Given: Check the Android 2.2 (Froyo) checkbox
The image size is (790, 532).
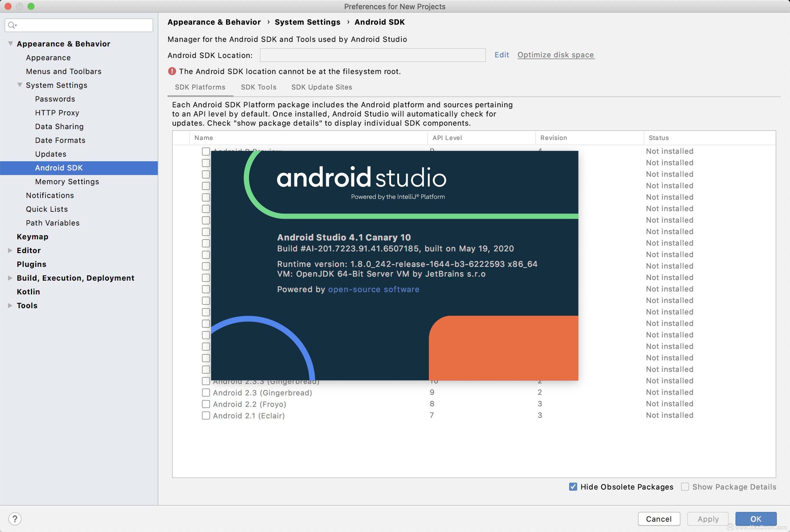Looking at the screenshot, I should pyautogui.click(x=206, y=404).
